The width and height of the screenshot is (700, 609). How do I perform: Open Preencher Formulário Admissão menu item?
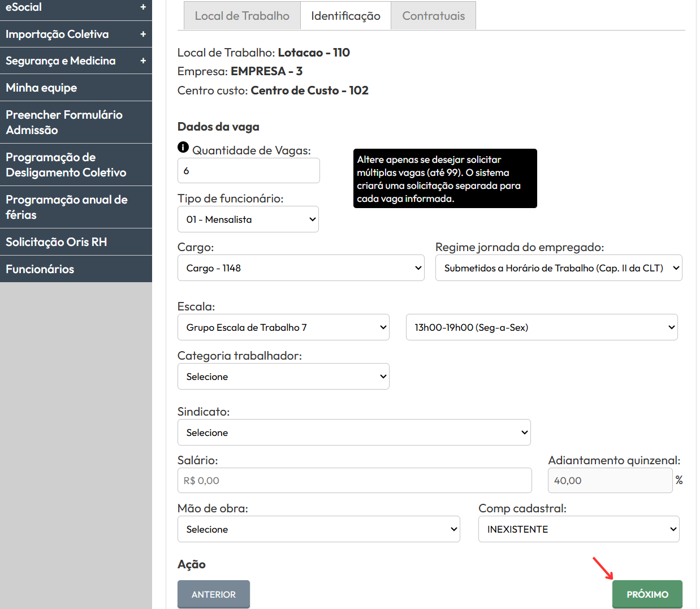click(x=76, y=122)
